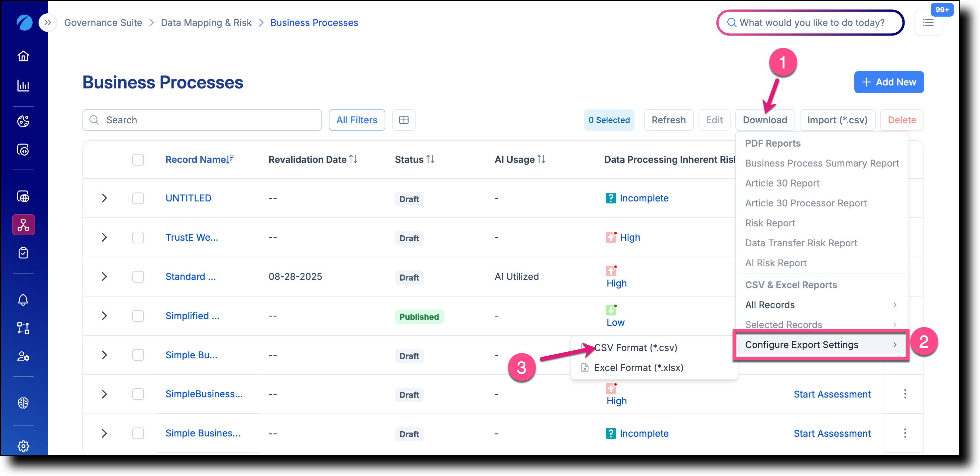Screen dimensions: 980x476
Task: Click the Add New button
Action: tap(889, 82)
